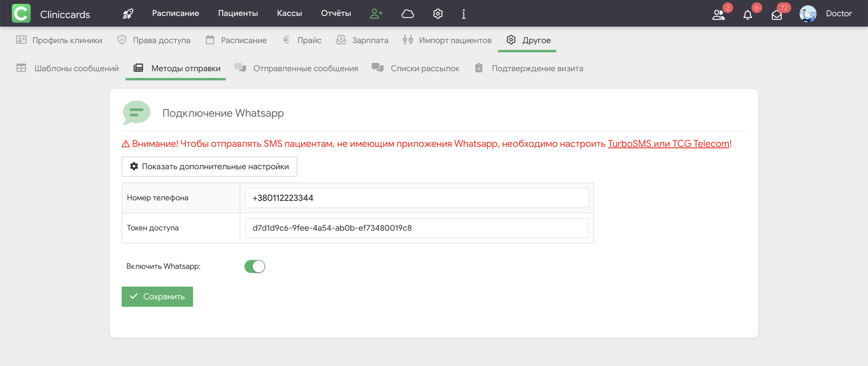Click the Cliniccards brand name

click(x=65, y=14)
